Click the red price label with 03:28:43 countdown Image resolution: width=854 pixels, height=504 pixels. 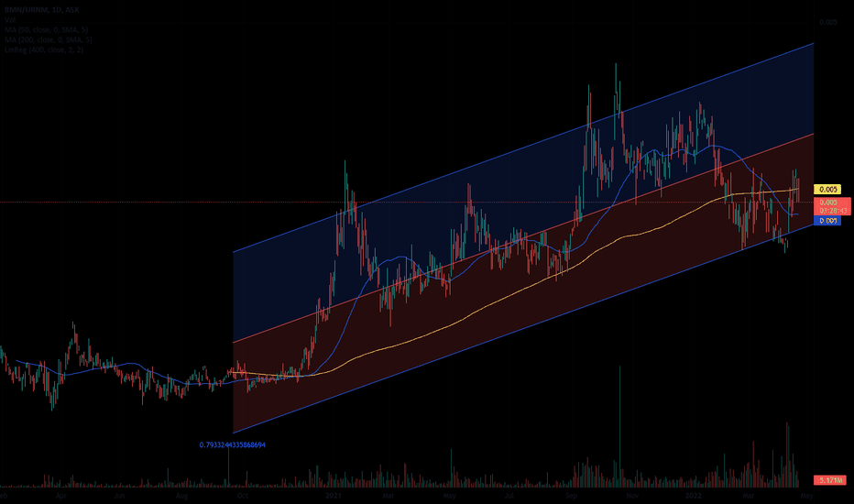pyautogui.click(x=832, y=206)
